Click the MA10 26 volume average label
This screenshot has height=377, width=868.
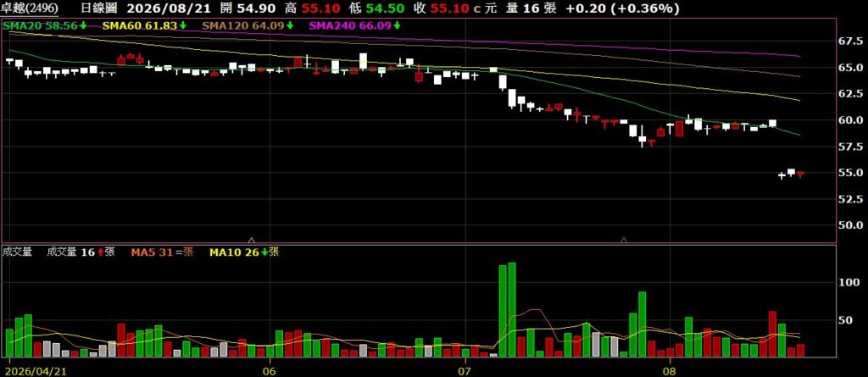[244, 252]
